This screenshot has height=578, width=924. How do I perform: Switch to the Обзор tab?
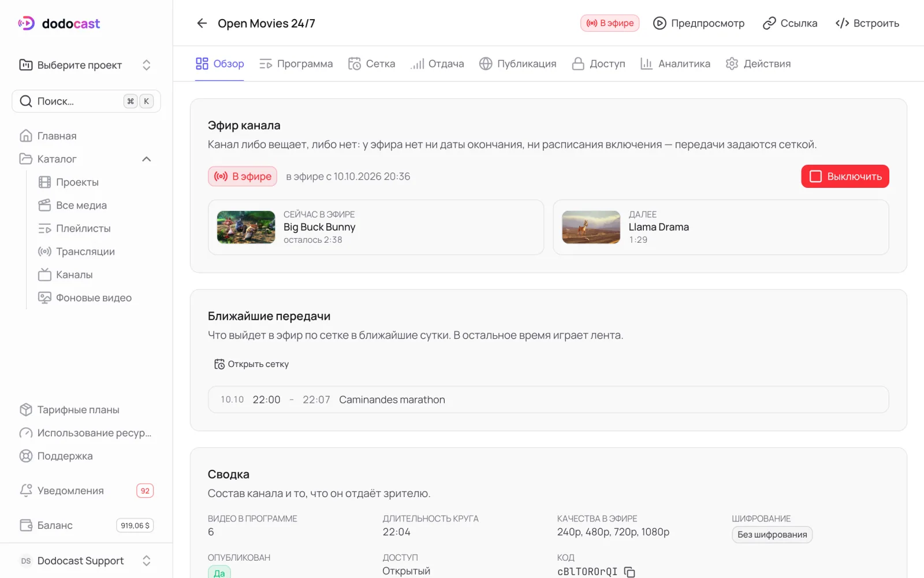pyautogui.click(x=219, y=64)
